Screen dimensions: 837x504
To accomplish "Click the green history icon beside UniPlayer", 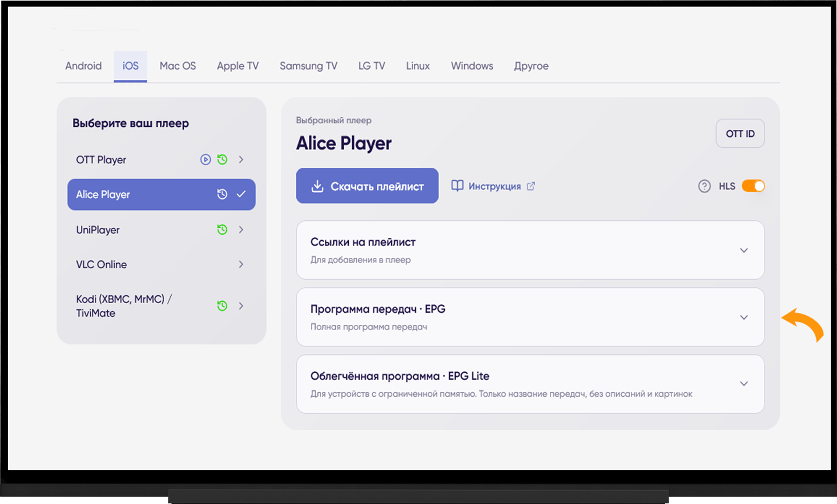I will pos(222,229).
